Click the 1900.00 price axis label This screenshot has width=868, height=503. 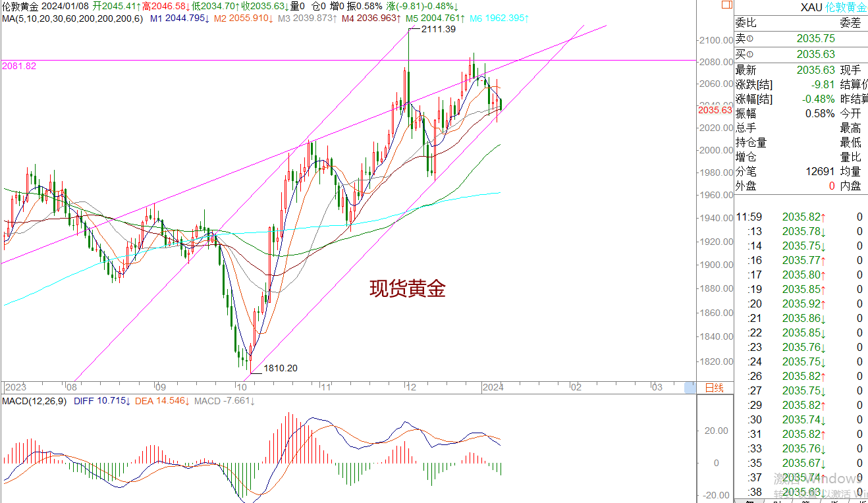pos(717,265)
